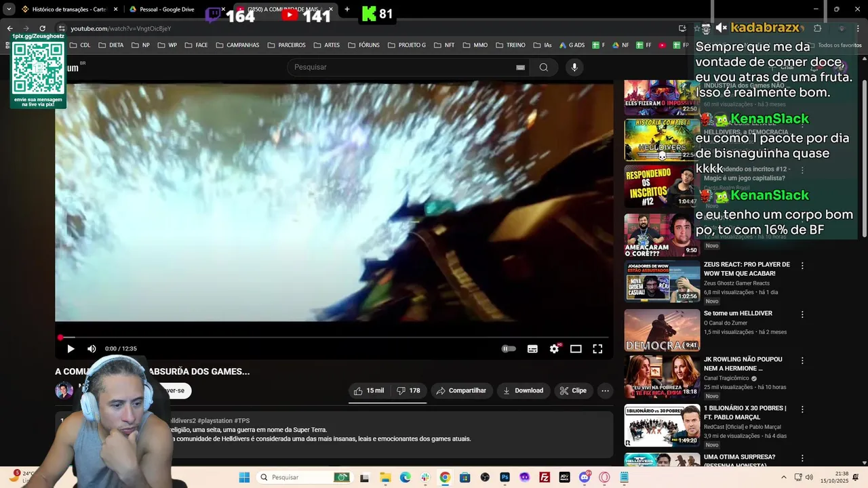Screen dimensions: 868x488
Task: Open Opera browser from taskbar
Action: point(604,478)
